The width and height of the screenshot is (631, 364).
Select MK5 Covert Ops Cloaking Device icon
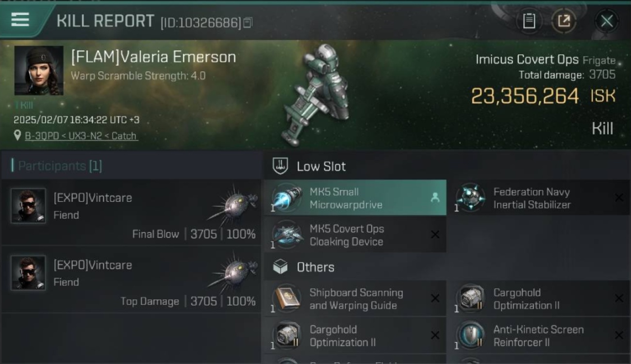(x=287, y=235)
